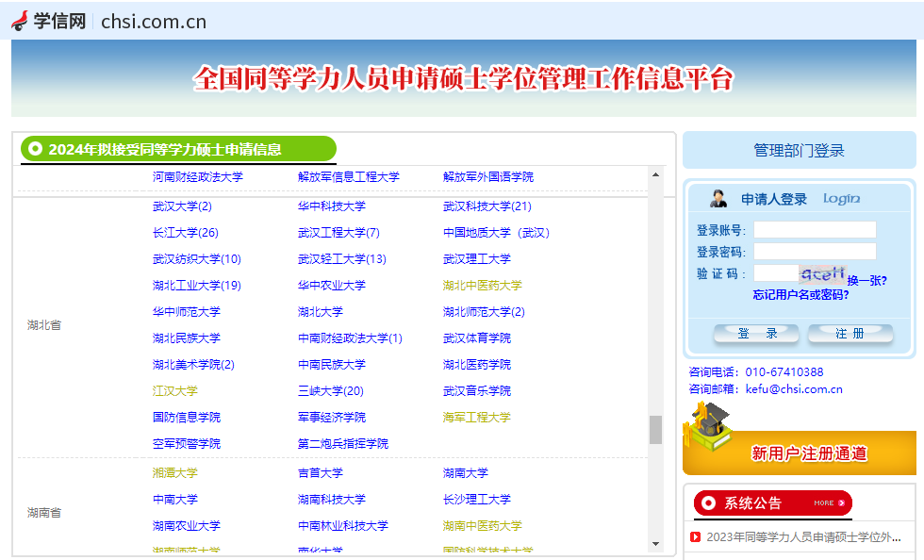This screenshot has height=560, width=924.
Task: Click the 登录 button
Action: click(756, 334)
